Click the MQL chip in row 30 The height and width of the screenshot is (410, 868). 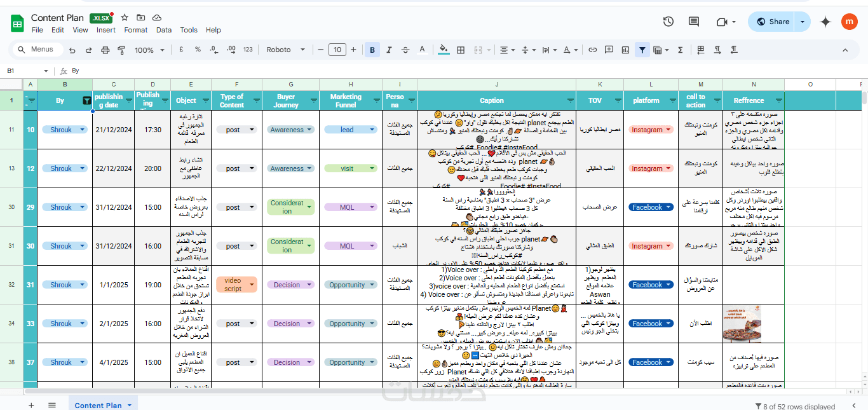coord(351,207)
